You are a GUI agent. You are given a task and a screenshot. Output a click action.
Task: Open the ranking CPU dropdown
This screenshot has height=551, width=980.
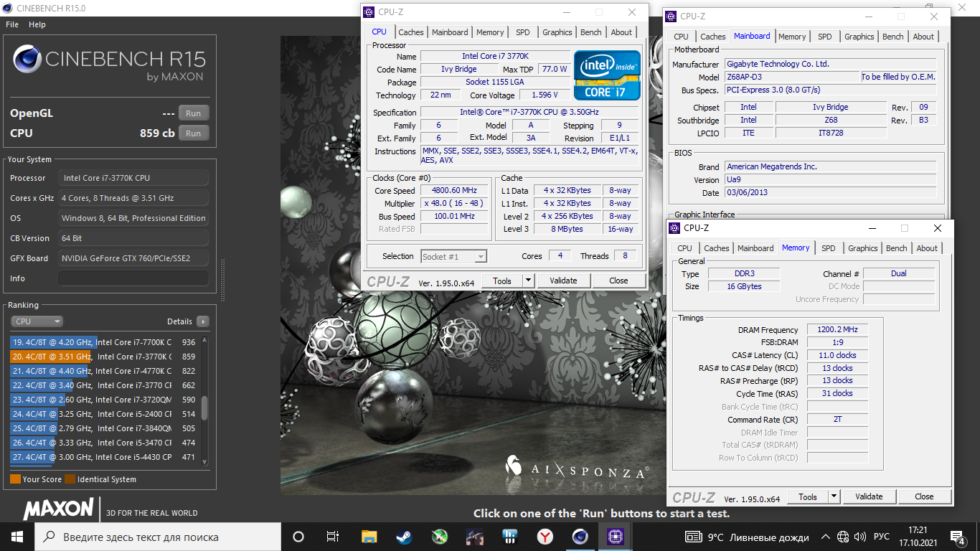pos(37,321)
